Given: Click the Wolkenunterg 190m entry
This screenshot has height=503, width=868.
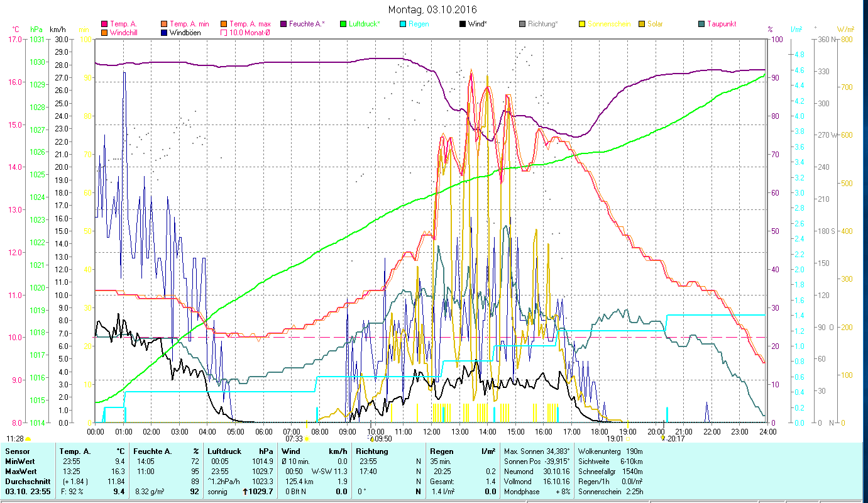Looking at the screenshot, I should pyautogui.click(x=610, y=451).
